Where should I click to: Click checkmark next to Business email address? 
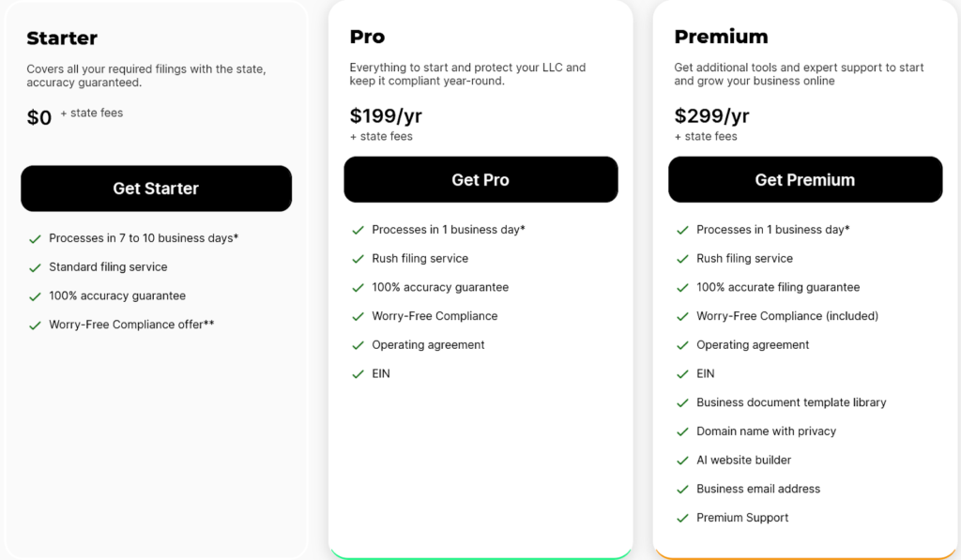click(x=682, y=490)
